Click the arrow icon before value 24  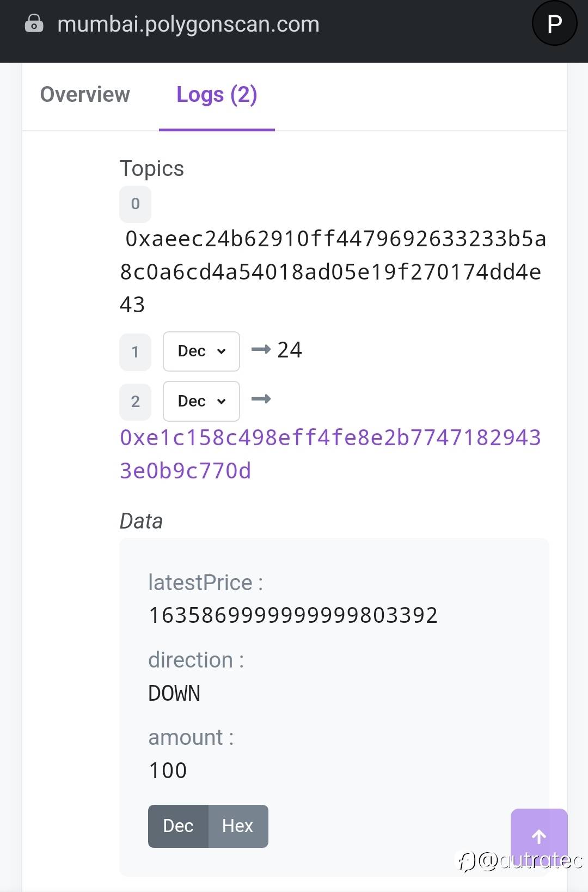click(261, 349)
